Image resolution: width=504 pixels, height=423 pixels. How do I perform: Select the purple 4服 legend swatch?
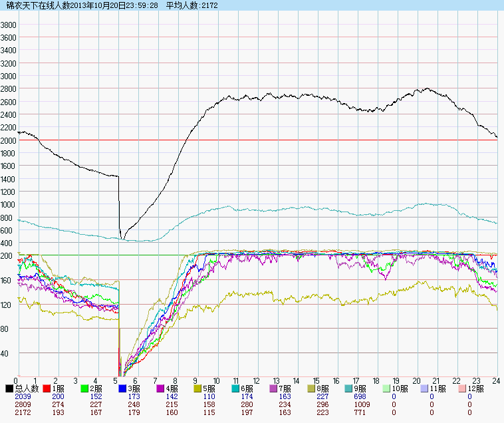(x=160, y=388)
